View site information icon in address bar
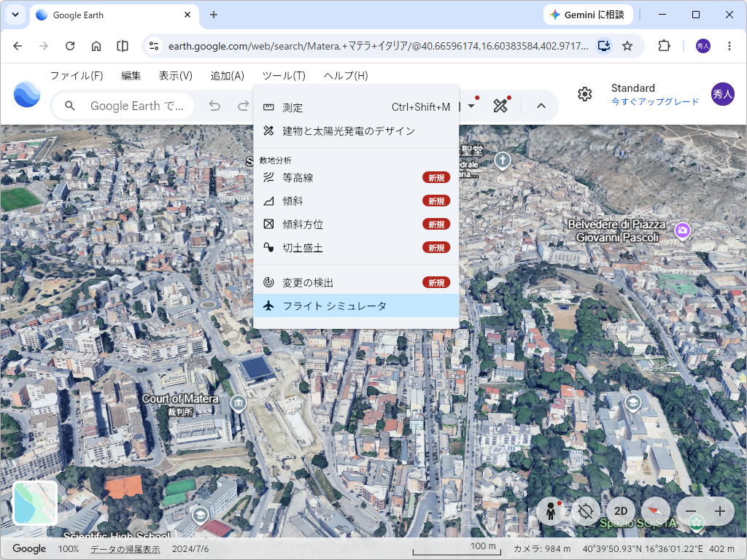The height and width of the screenshot is (560, 747). click(x=154, y=46)
